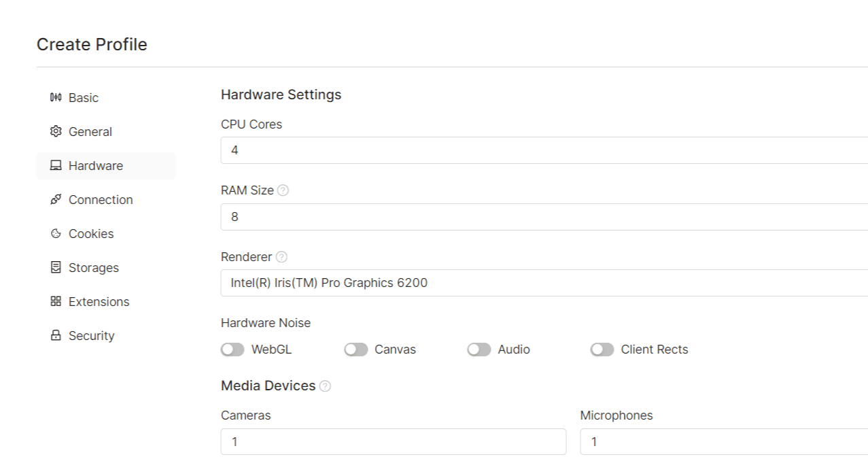868x476 pixels.
Task: Click the General gear icon
Action: 56,132
